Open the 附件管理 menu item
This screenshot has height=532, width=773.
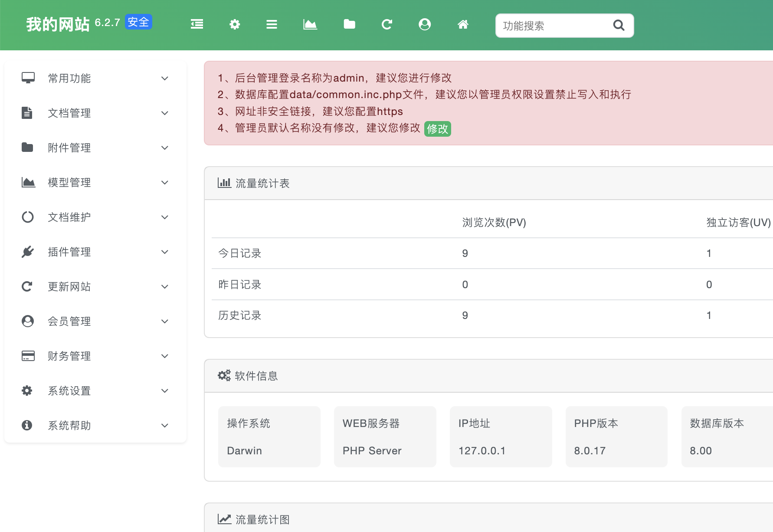pos(95,148)
